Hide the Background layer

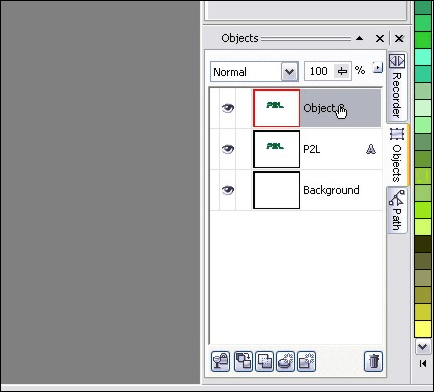[228, 190]
